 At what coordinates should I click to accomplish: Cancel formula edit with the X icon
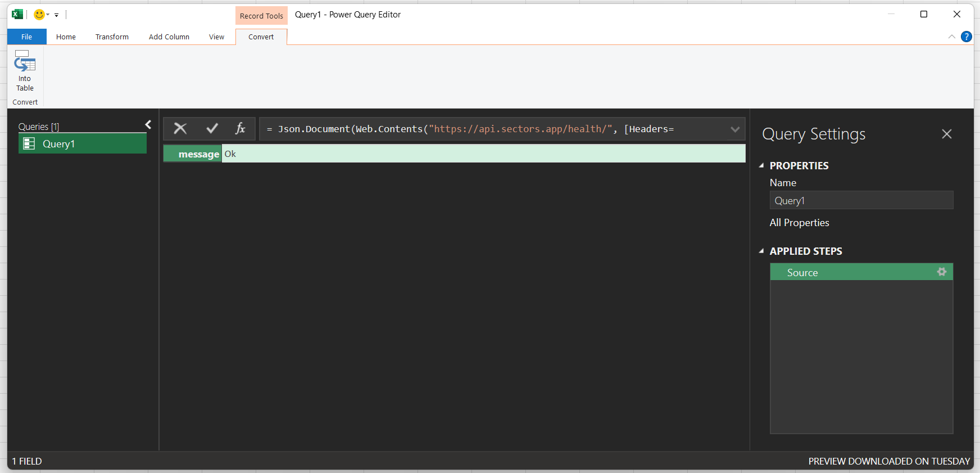(180, 129)
